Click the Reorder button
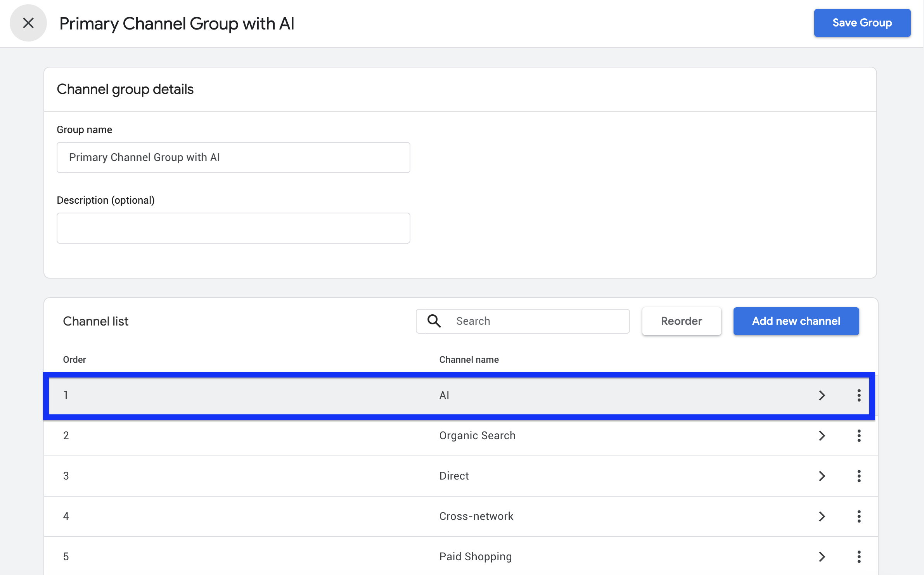 tap(681, 321)
